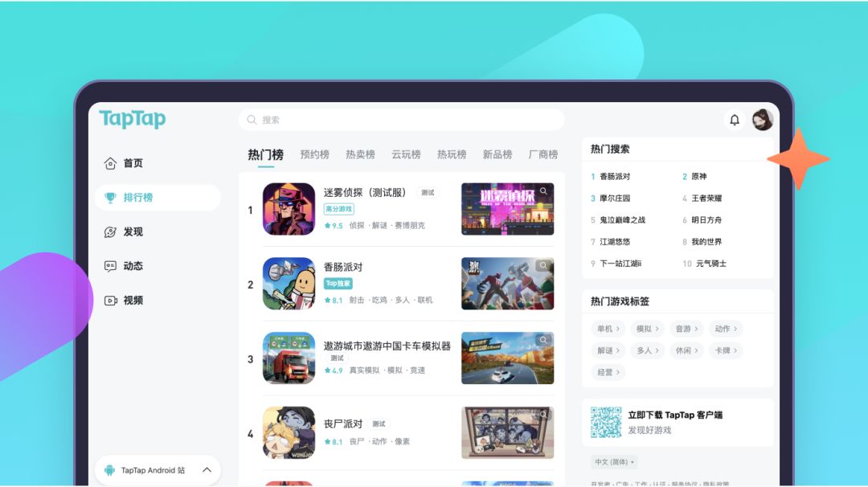This screenshot has width=868, height=487.
Task: Open 香肠派对 game icon
Action: [289, 284]
